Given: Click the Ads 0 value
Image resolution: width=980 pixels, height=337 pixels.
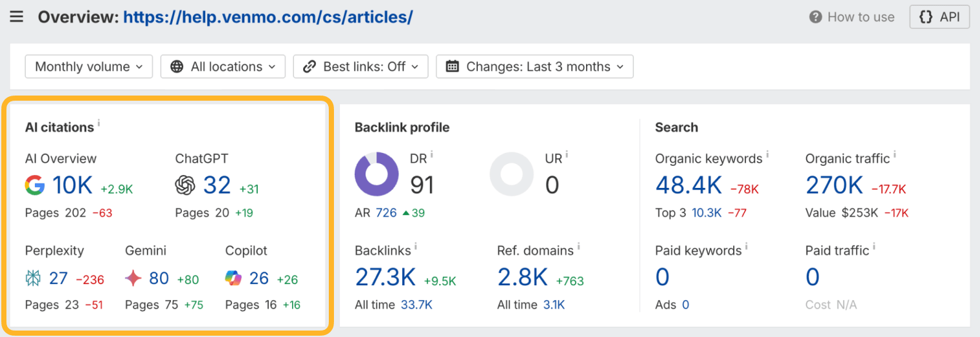Looking at the screenshot, I should [x=685, y=305].
